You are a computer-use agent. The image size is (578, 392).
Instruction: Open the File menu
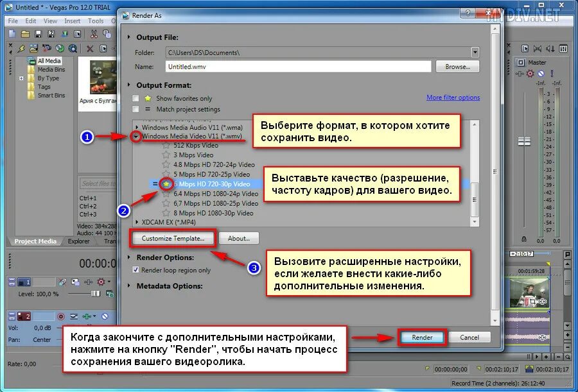click(x=13, y=21)
